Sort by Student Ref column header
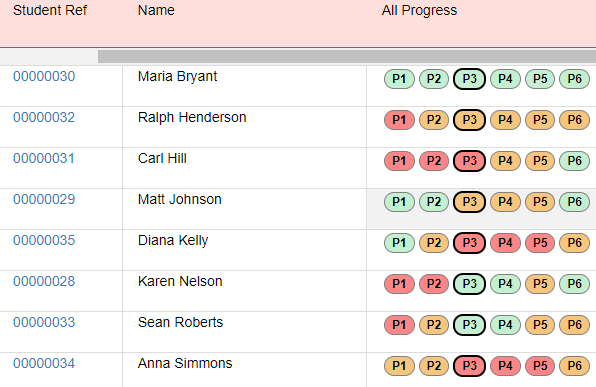The height and width of the screenshot is (387, 596). coord(50,10)
